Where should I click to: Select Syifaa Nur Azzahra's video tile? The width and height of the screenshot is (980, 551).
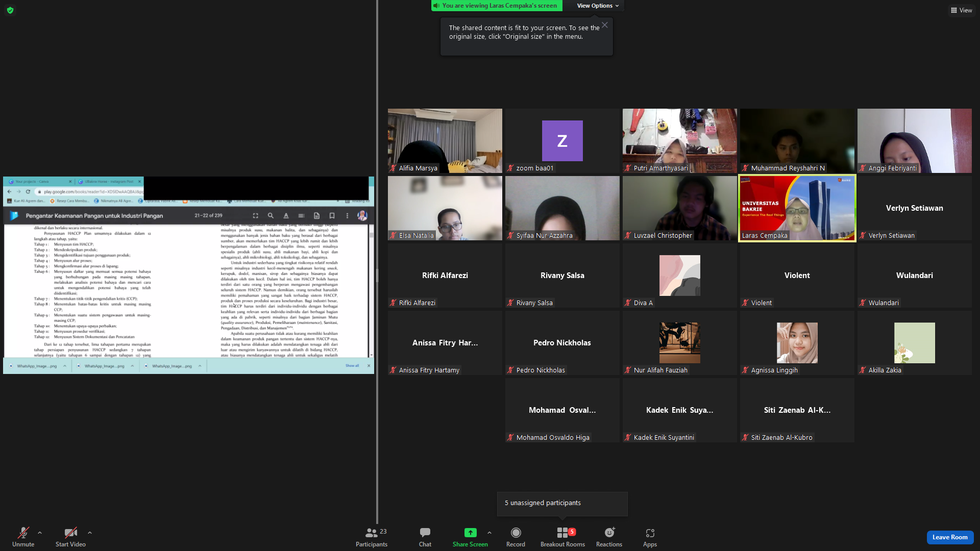click(562, 208)
